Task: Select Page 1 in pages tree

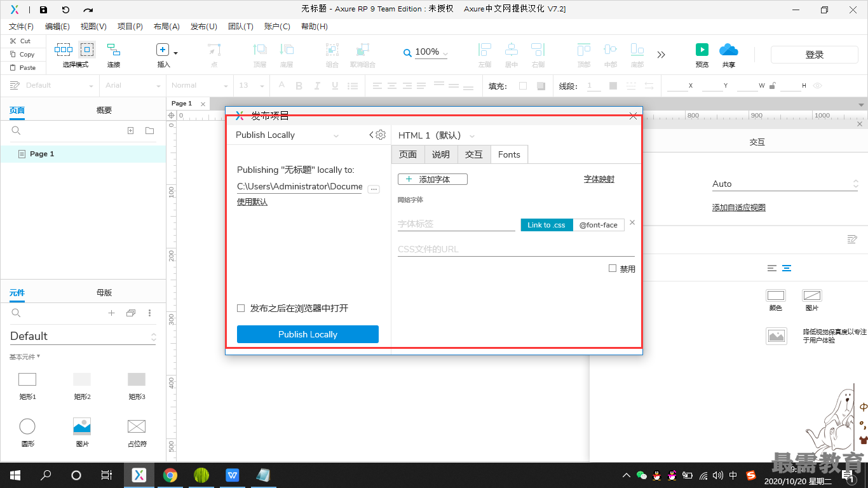Action: tap(83, 154)
